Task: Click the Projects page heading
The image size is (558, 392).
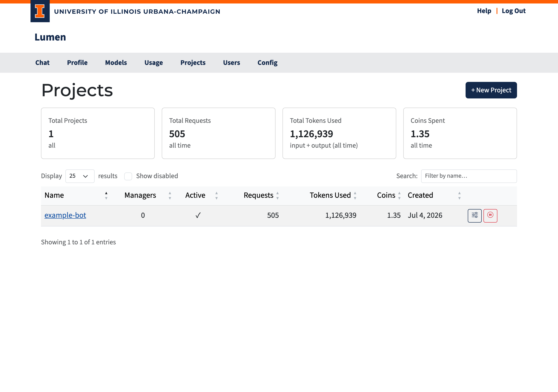Action: click(77, 90)
